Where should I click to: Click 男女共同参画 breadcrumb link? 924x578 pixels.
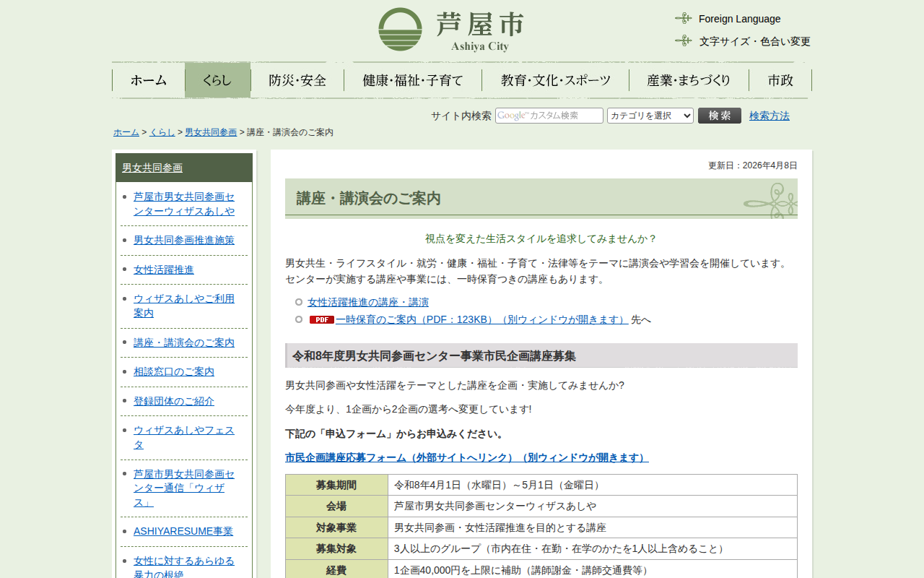pos(211,132)
